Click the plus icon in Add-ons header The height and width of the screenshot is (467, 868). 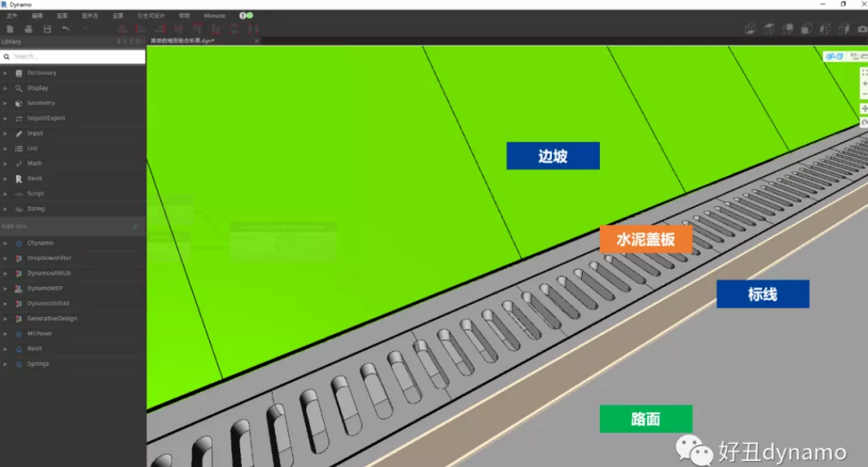135,226
